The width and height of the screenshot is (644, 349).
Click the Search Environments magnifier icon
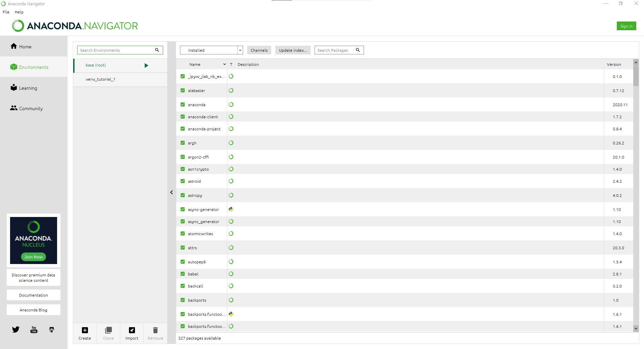(157, 50)
